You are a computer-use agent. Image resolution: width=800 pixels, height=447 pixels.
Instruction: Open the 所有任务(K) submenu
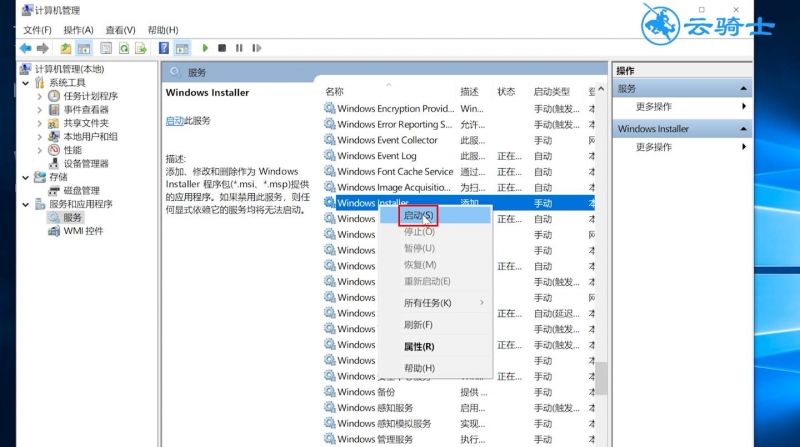pos(435,303)
